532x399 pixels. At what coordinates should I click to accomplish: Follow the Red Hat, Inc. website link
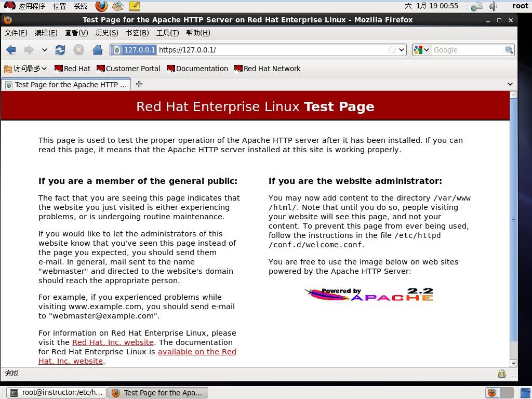point(113,342)
